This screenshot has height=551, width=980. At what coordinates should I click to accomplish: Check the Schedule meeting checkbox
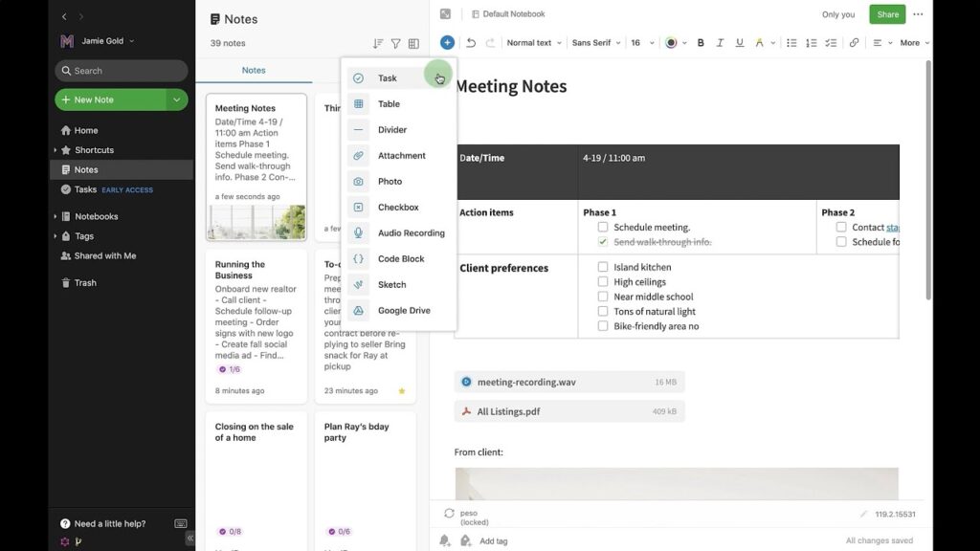point(603,228)
